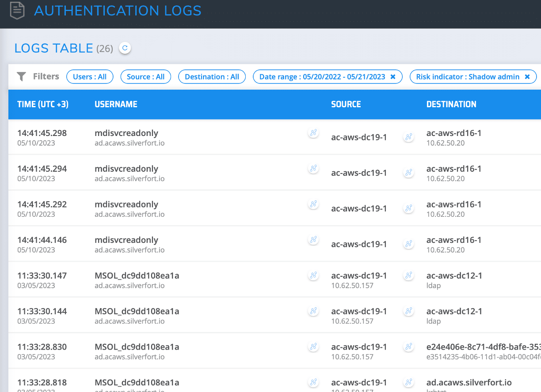
Task: Click graph icon next to destination ad.acaws.silverfort.io
Action: click(408, 382)
